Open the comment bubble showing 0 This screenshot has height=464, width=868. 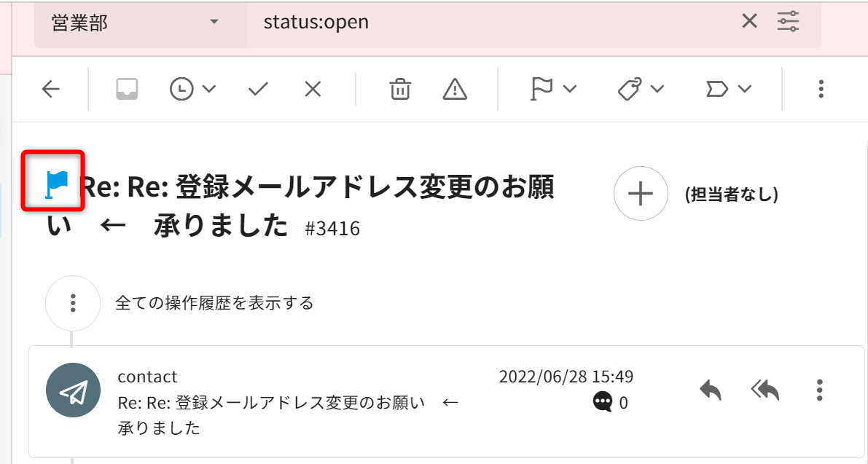tap(603, 402)
